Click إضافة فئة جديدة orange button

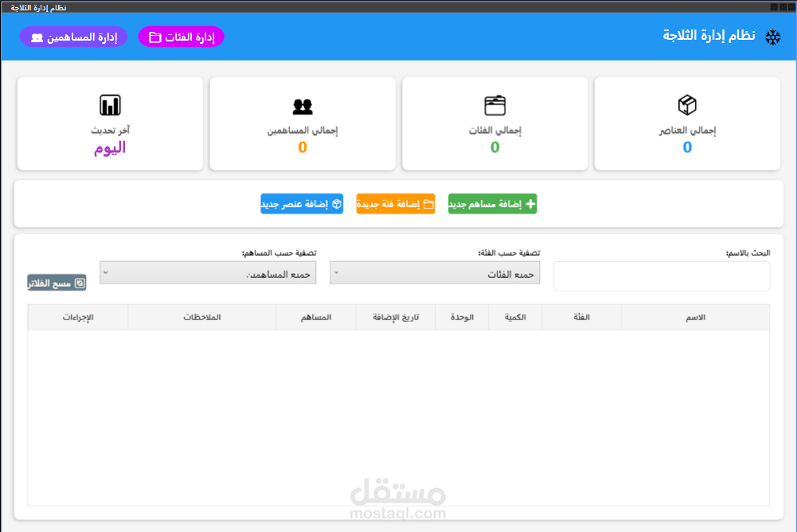pyautogui.click(x=396, y=204)
